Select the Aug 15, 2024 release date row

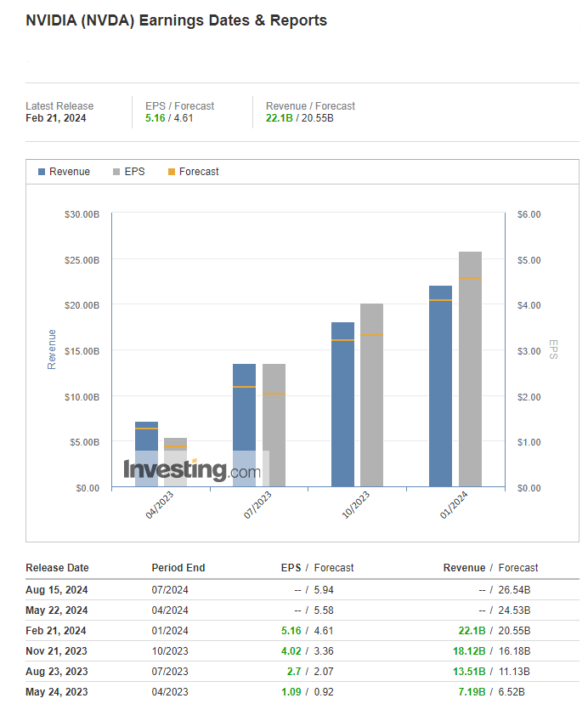57,590
